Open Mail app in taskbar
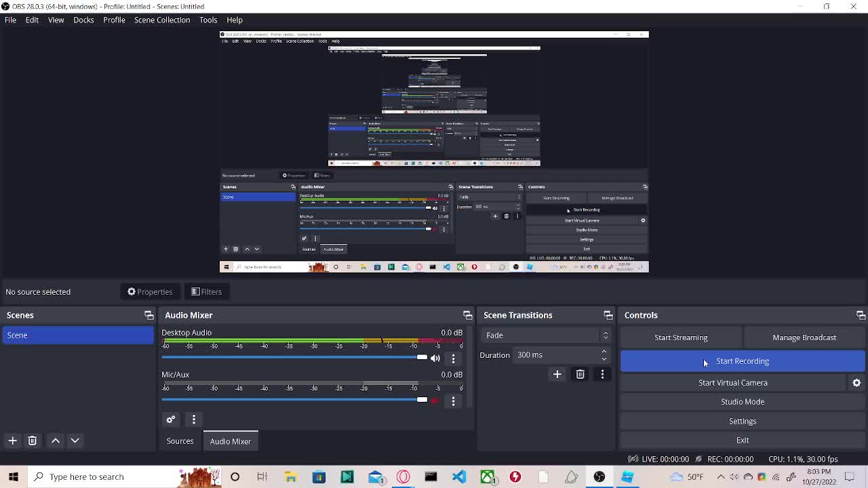The height and width of the screenshot is (488, 868). point(375,476)
